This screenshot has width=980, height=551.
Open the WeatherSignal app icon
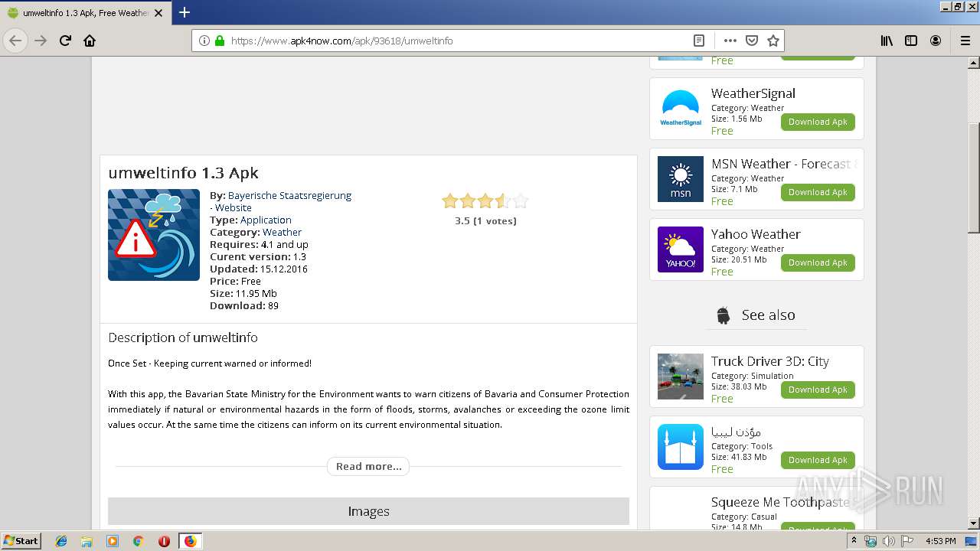click(681, 109)
